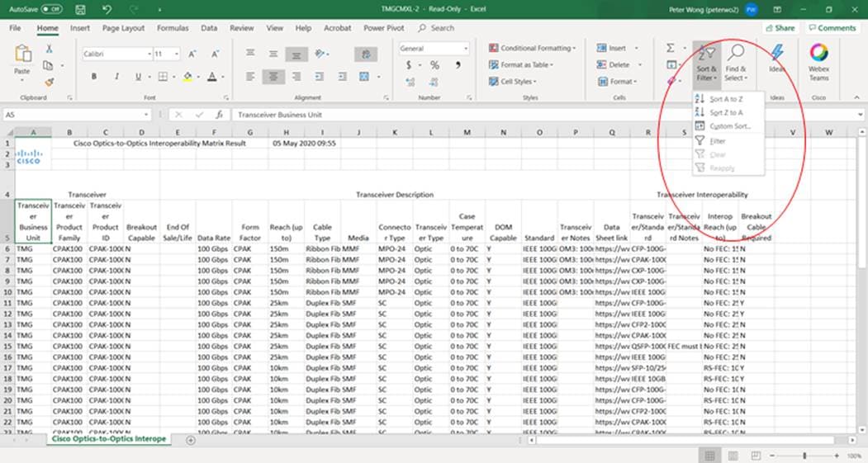Open the font size dropdown
868x463 pixels.
click(x=177, y=54)
